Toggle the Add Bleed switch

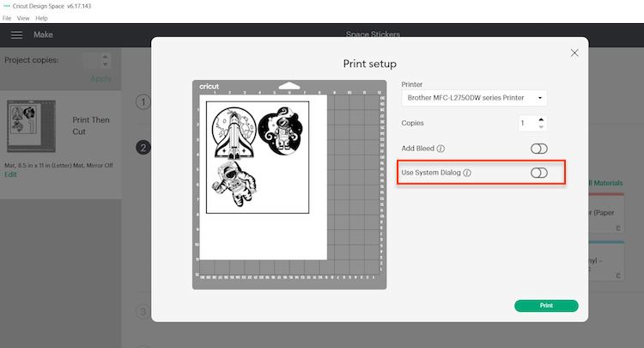(x=539, y=149)
